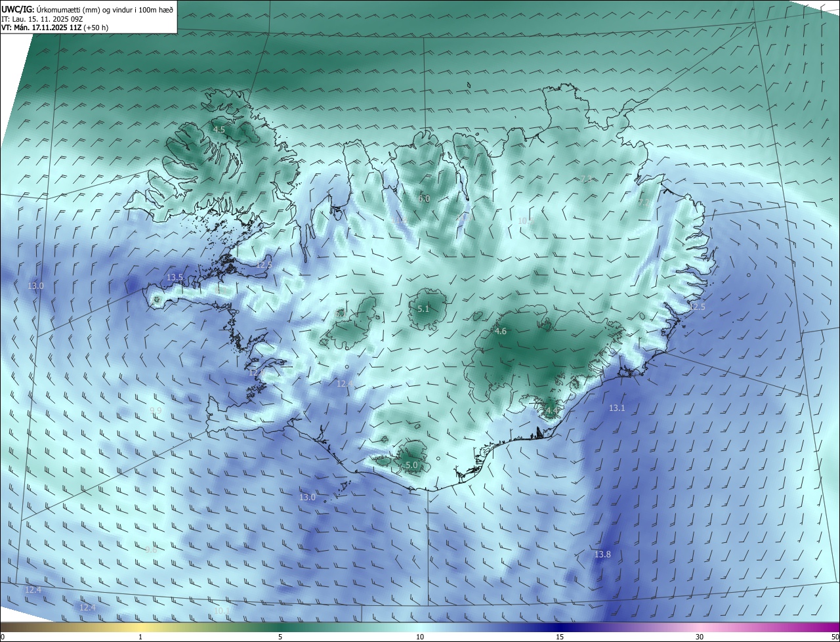The height and width of the screenshot is (642, 840).
Task: Click the 4.6 value on Vatnajökull glacier
Action: click(x=501, y=332)
